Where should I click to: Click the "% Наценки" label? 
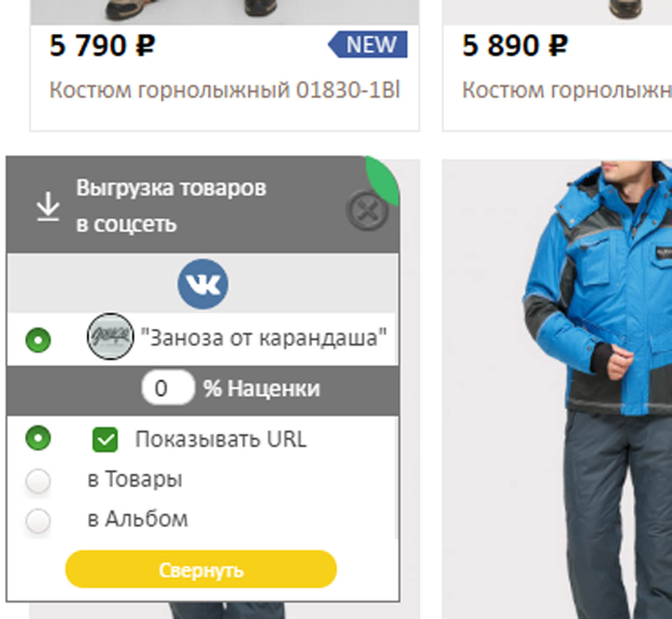(x=261, y=388)
